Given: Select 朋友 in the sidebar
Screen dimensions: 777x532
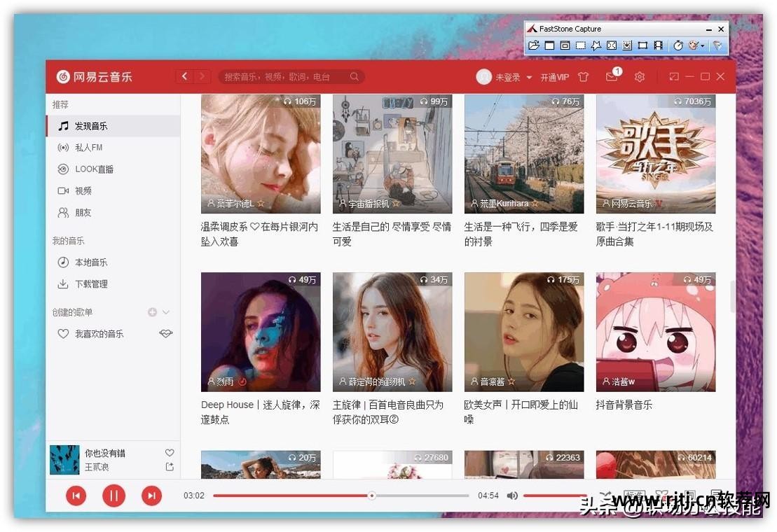Looking at the screenshot, I should pos(113,213).
